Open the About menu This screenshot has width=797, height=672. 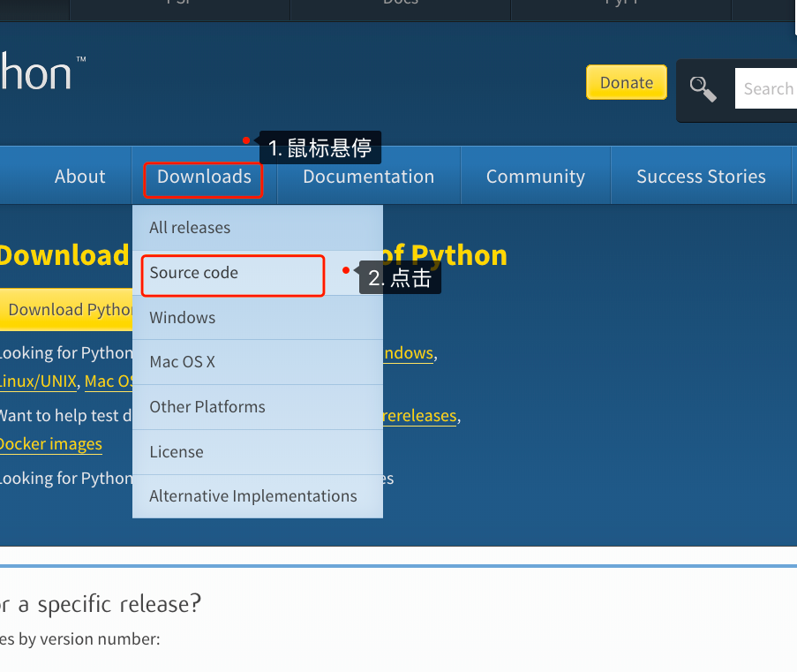(x=79, y=177)
